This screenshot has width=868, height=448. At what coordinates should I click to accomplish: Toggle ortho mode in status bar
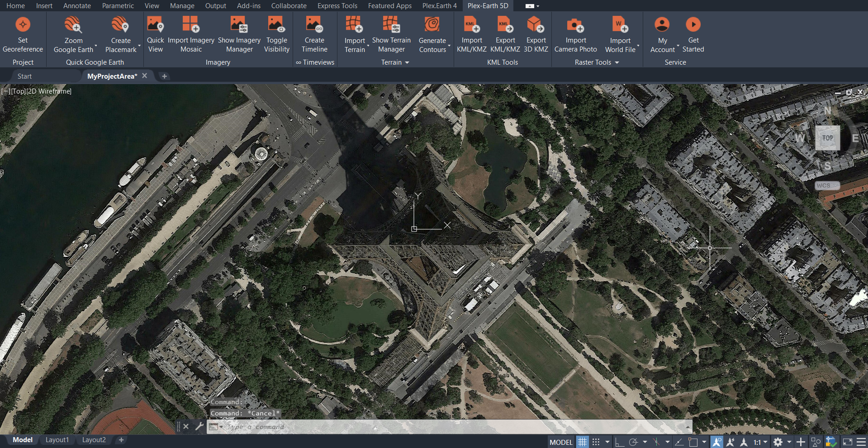[x=619, y=442]
